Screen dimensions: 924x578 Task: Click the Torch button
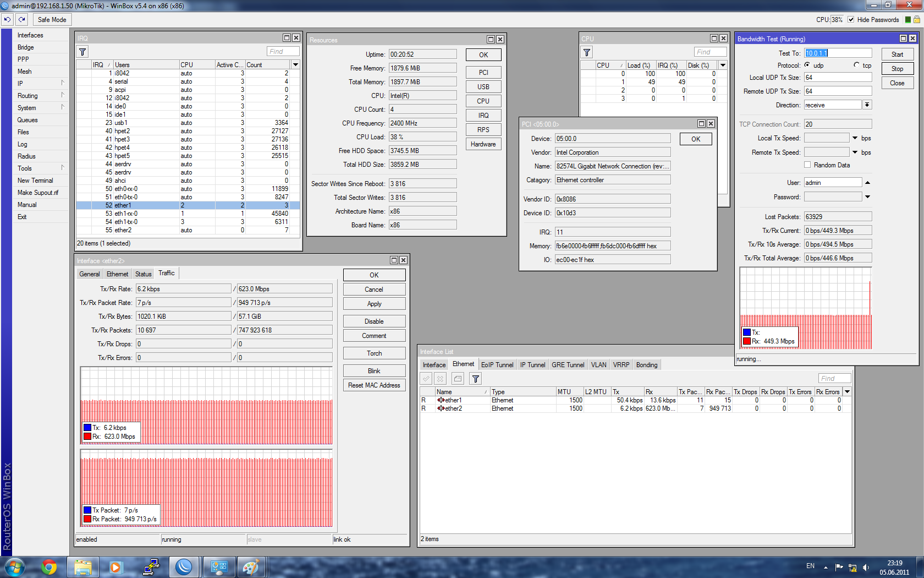click(x=374, y=353)
